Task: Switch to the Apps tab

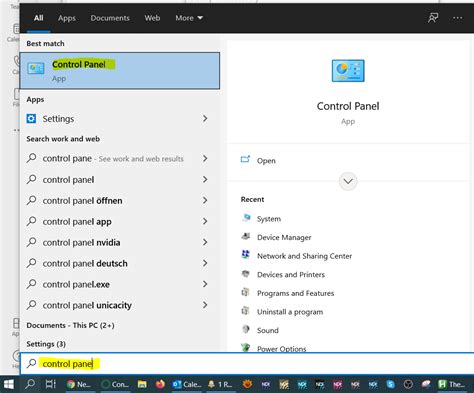Action: [67, 18]
